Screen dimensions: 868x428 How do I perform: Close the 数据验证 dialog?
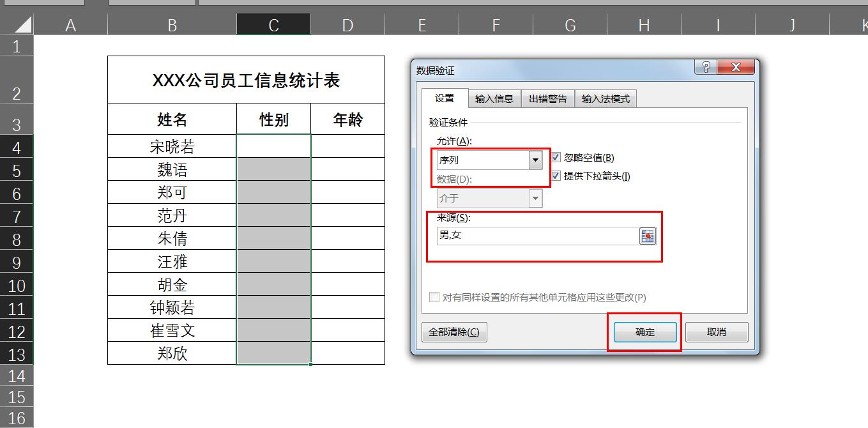pos(736,68)
